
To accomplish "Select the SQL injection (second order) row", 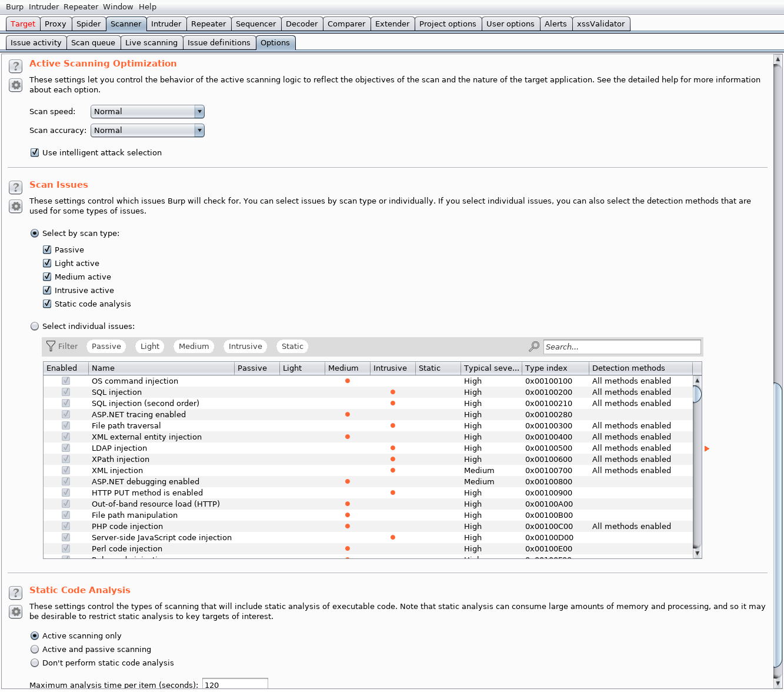I will click(x=368, y=403).
